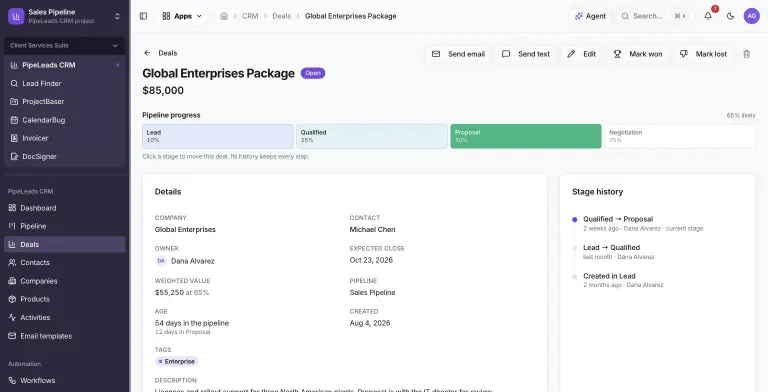Screen dimensions: 768x392
Task: Select the Proposal pipeline stage
Action: (526, 136)
